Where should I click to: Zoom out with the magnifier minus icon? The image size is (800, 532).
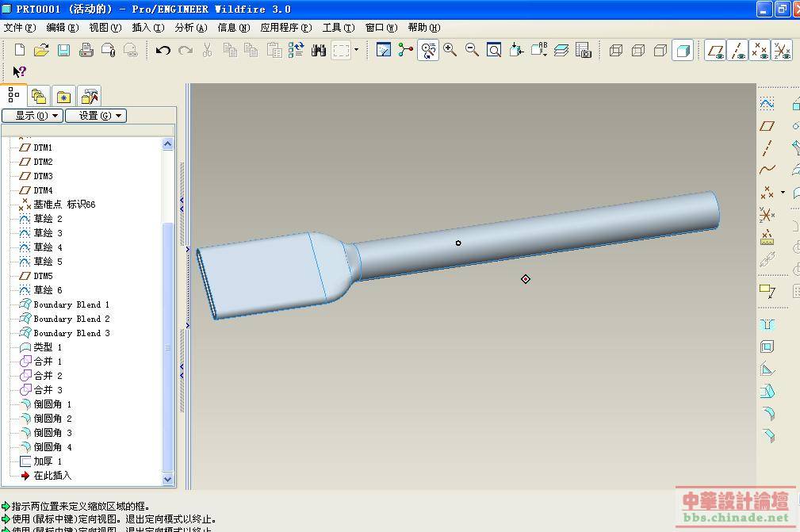coord(472,50)
